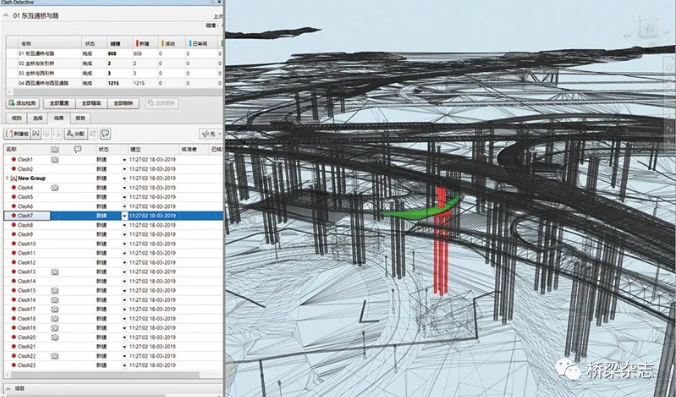676x397 pixels.
Task: Open the isolate (无) dropdown in results toolbar
Action: 211,134
